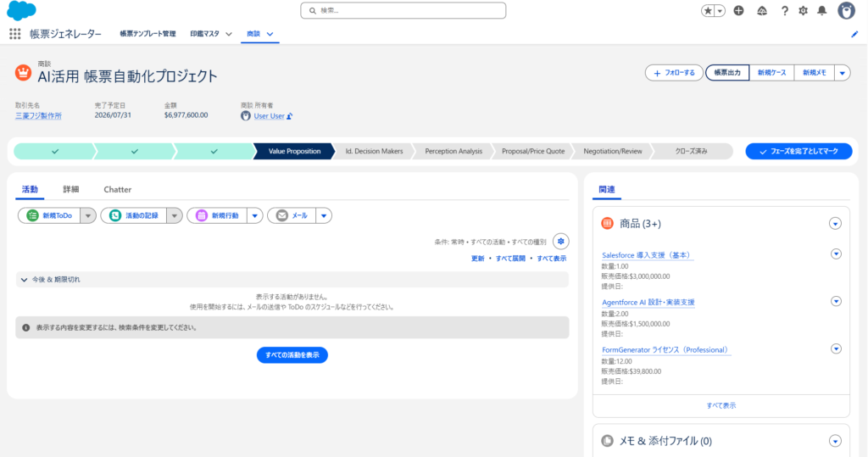The height and width of the screenshot is (457, 868).
Task: Click the 新規メモ button
Action: (815, 73)
